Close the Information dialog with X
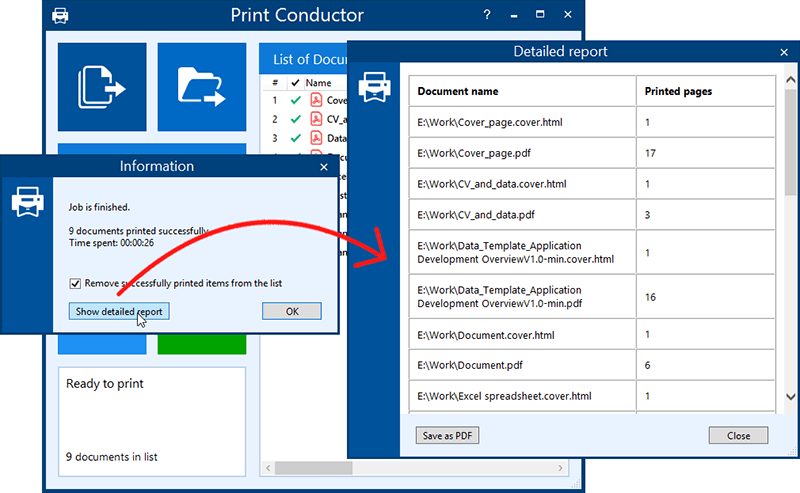Image resolution: width=800 pixels, height=493 pixels. tap(323, 167)
